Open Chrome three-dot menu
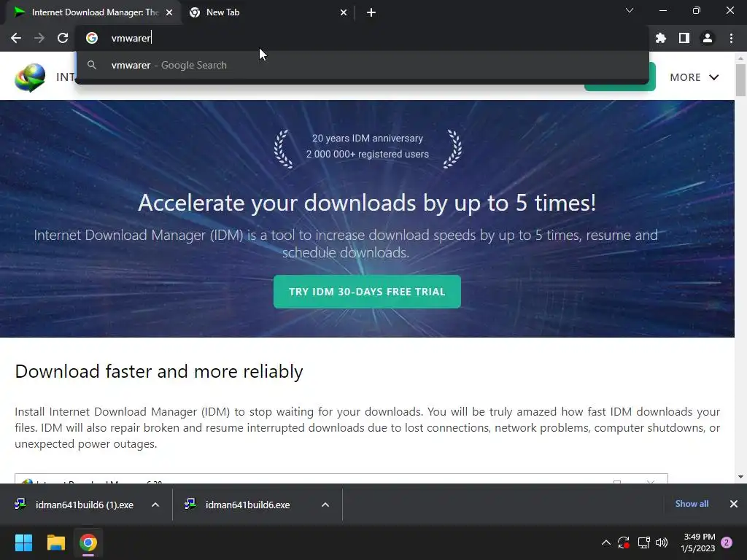The width and height of the screenshot is (747, 560). click(731, 38)
